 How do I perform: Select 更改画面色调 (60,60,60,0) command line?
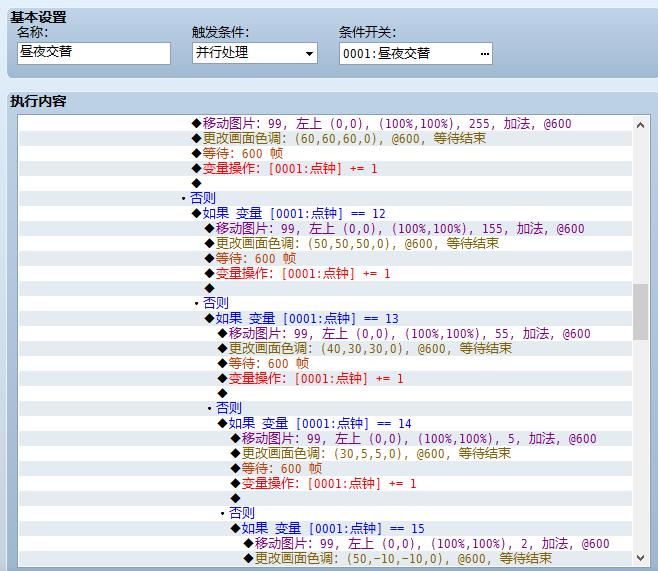[326, 138]
